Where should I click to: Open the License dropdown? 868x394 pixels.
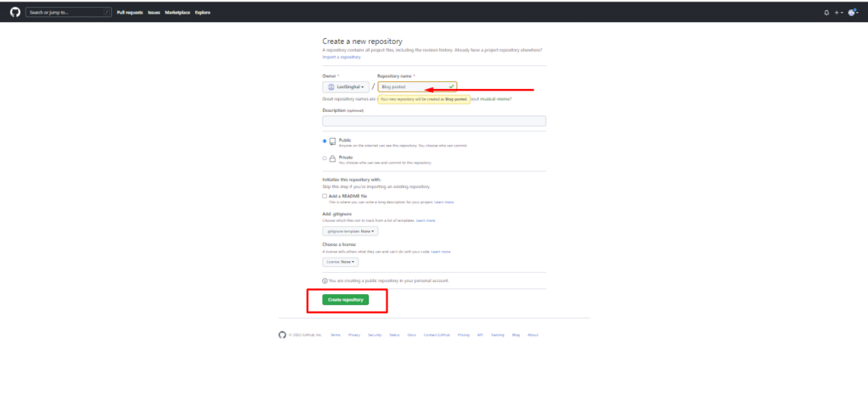pos(341,262)
